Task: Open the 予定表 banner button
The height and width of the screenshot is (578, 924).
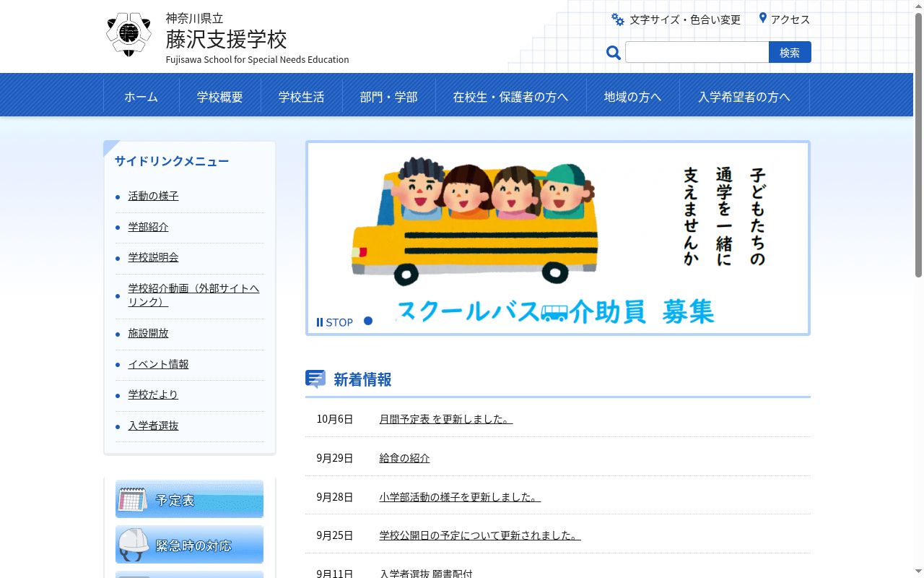Action: (189, 499)
